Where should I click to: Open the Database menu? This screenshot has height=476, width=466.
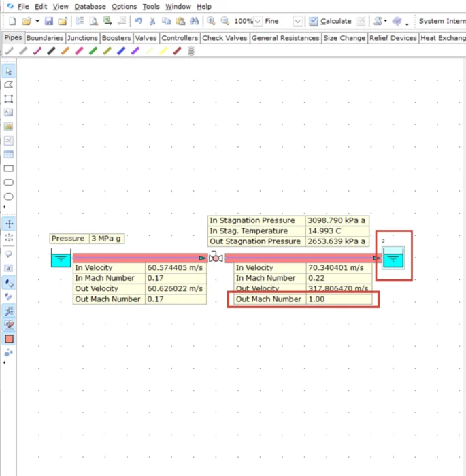pyautogui.click(x=90, y=6)
